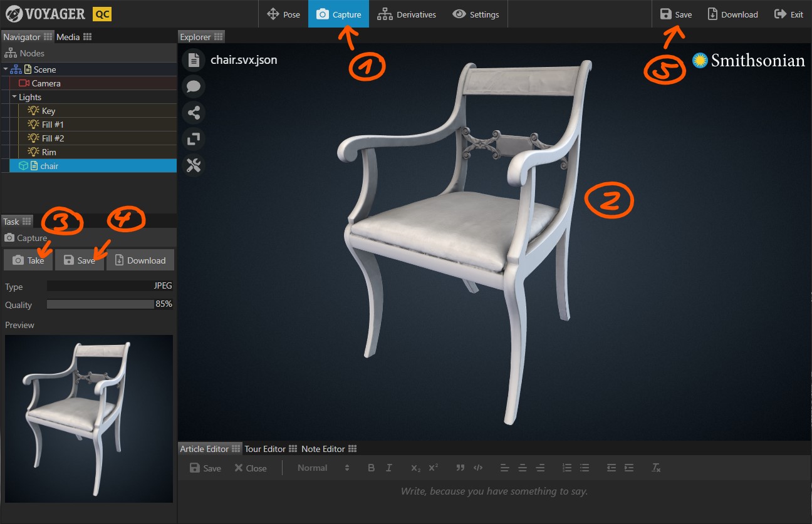Screen dimensions: 812x524
Task: Toggle fullscreen with the expand icon
Action: coord(194,139)
